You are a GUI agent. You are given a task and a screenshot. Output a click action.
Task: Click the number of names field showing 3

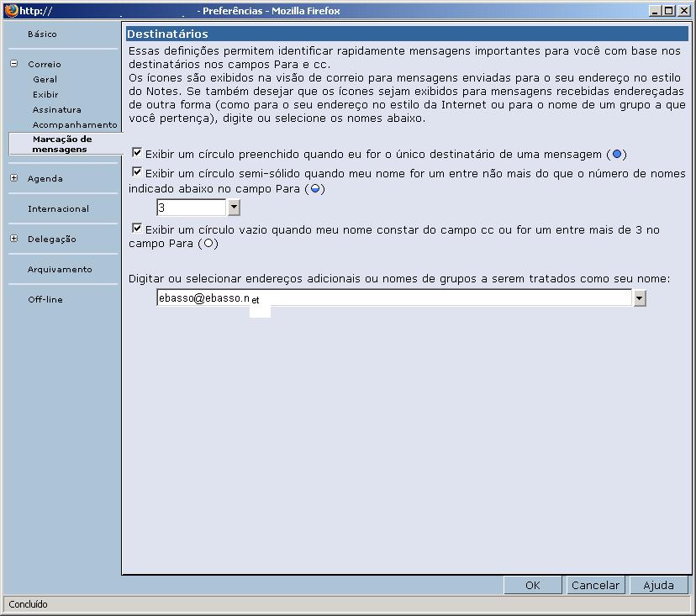tap(192, 208)
